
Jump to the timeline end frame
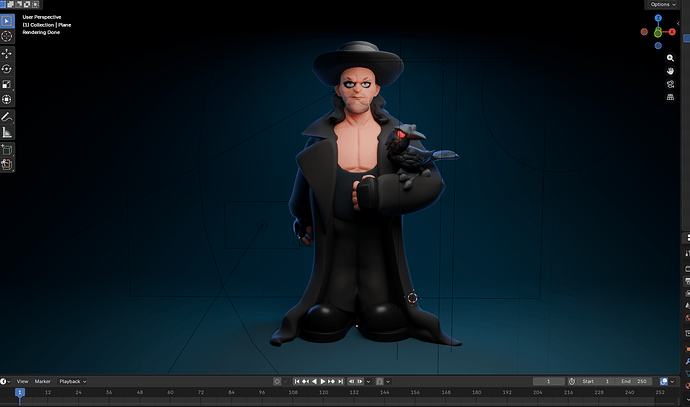point(340,381)
